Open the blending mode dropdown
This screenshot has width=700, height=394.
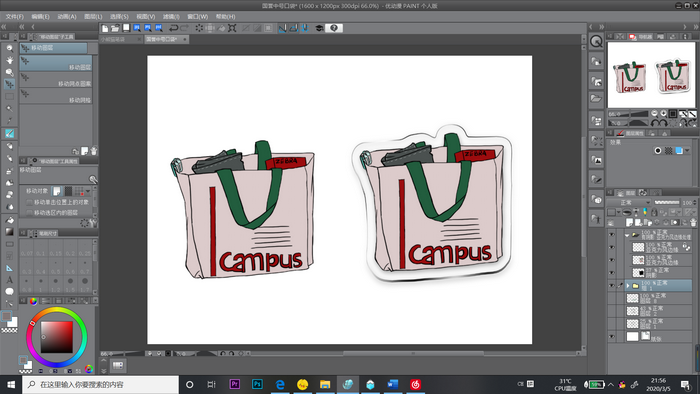[629, 203]
